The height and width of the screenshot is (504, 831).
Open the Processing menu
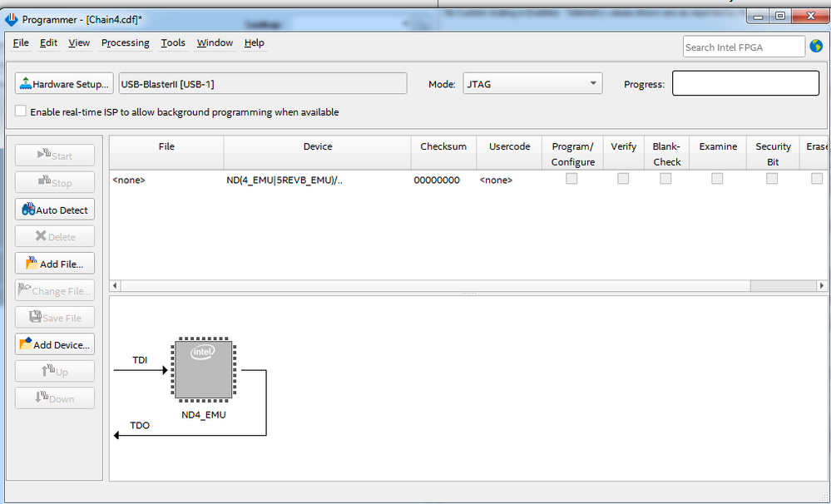(x=125, y=43)
